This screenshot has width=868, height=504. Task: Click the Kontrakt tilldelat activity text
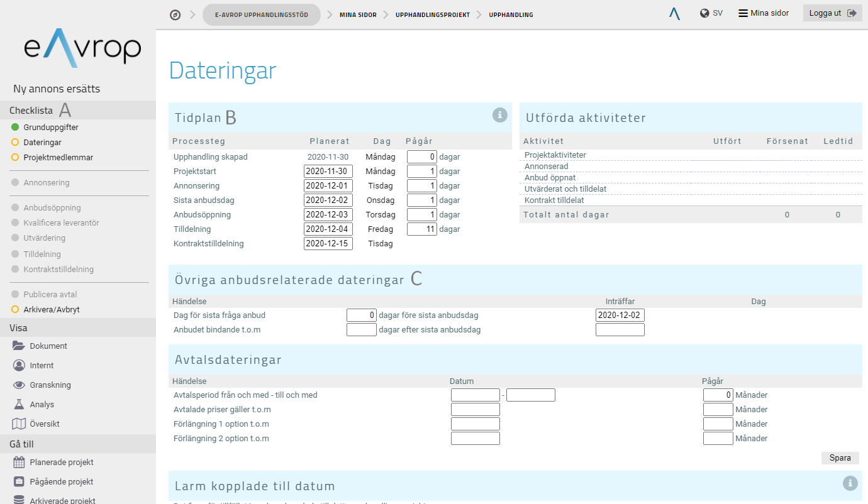point(555,200)
